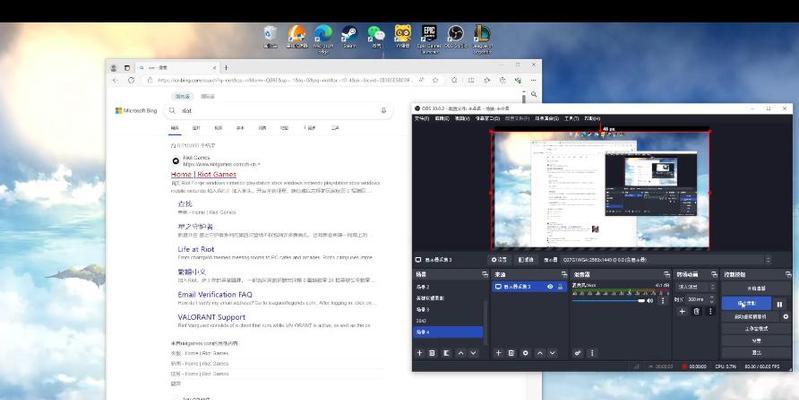Launch League of Legends desktop shortcut
Viewport: 799px width, 400px height.
[x=482, y=38]
